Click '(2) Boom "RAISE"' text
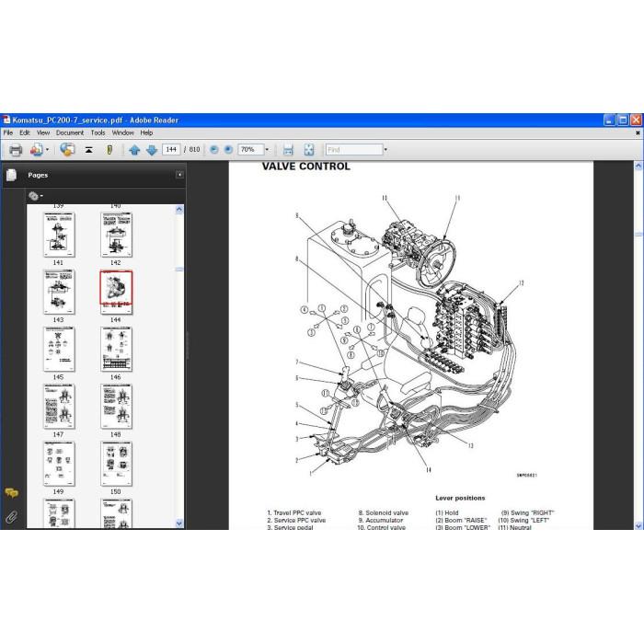 pos(461,520)
